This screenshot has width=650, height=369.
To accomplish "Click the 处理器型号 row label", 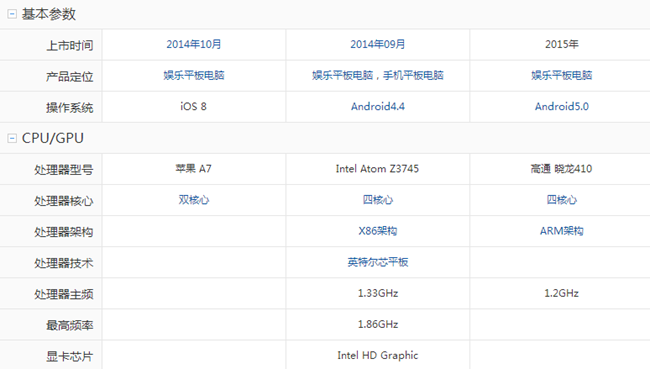I will 63,170.
